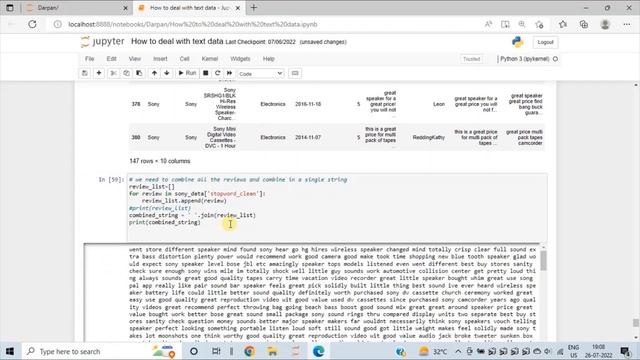This screenshot has height=360, width=640.
Task: Open the Collections icon
Action: click(x=584, y=24)
